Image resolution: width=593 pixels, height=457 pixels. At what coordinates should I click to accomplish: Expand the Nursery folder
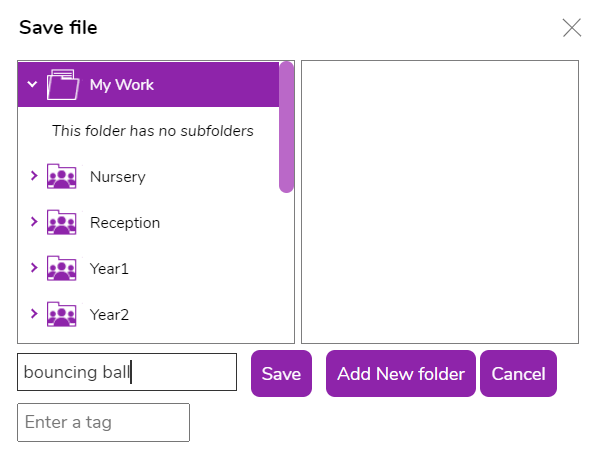[34, 176]
